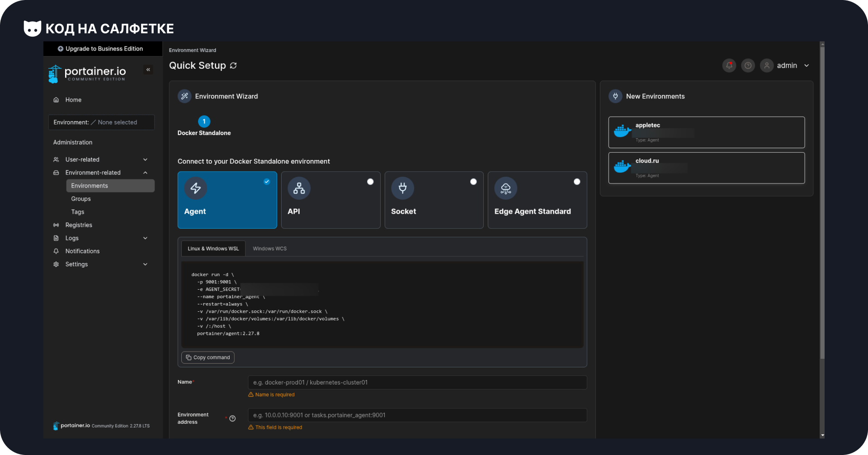Click the upgrade arrow icon in the top banner

61,49
